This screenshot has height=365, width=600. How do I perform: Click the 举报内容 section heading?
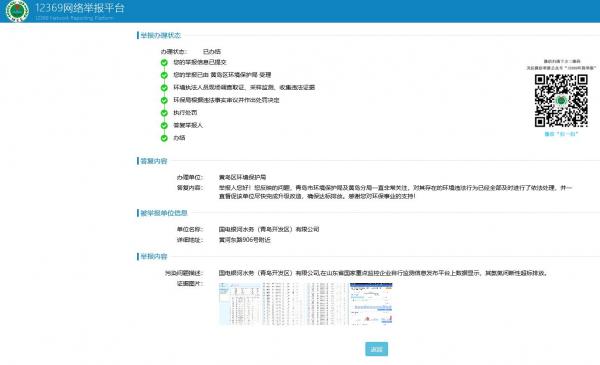coord(154,257)
